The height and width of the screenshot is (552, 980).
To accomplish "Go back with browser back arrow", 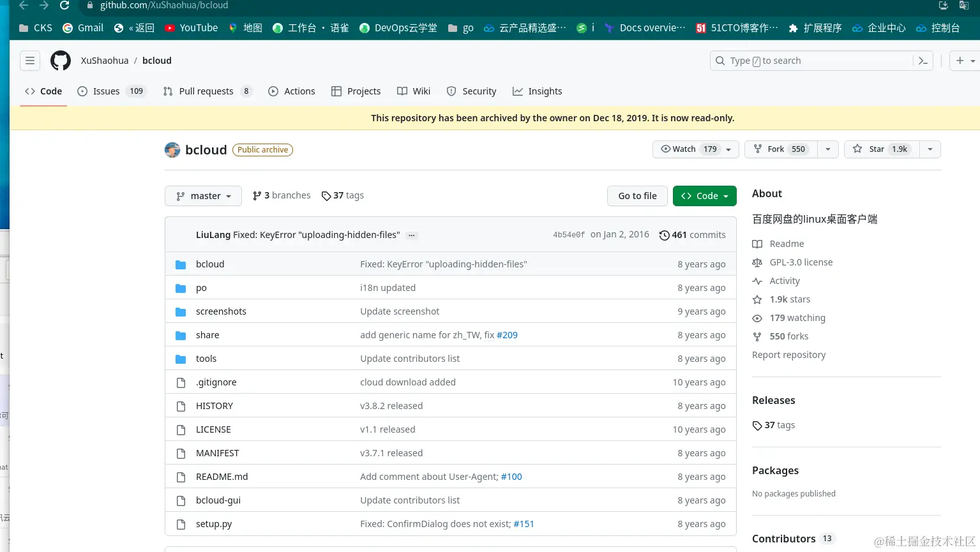I will point(24,5).
